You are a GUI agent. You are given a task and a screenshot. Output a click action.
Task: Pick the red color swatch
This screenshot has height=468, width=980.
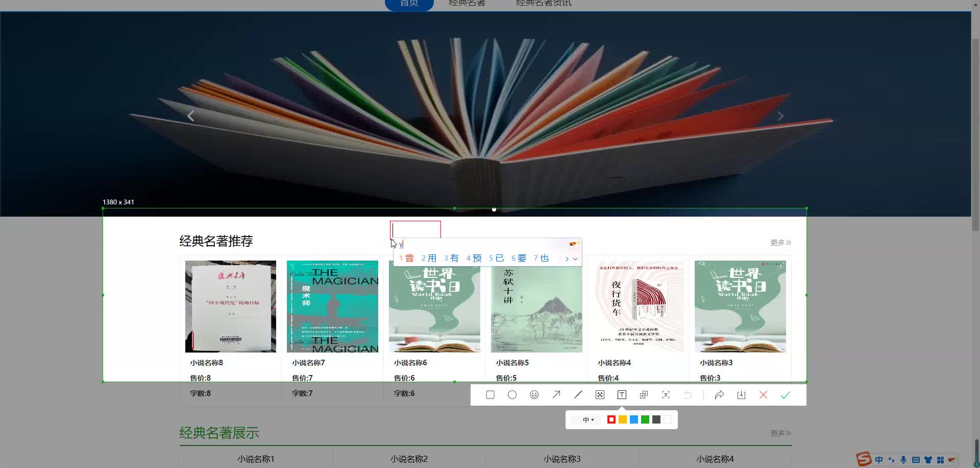(x=611, y=420)
